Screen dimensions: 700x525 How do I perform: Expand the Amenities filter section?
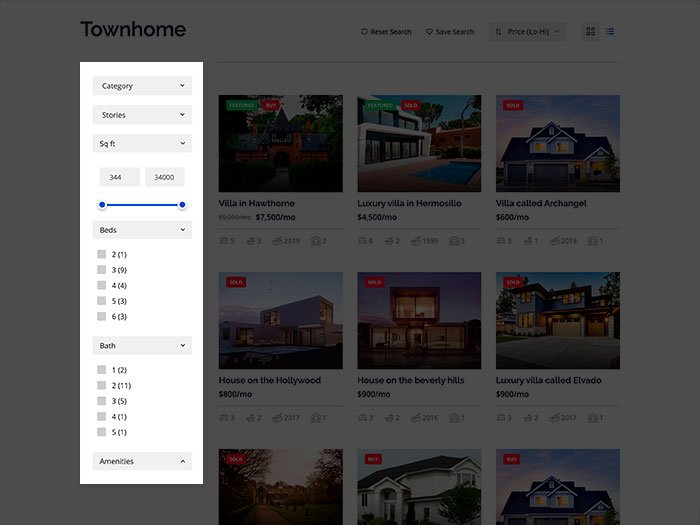click(x=142, y=461)
